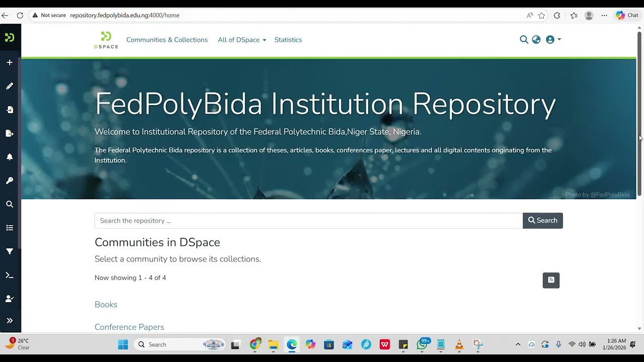Viewport: 644px width, 362px height.
Task: Open the Import sidebar menu
Action: point(10,110)
